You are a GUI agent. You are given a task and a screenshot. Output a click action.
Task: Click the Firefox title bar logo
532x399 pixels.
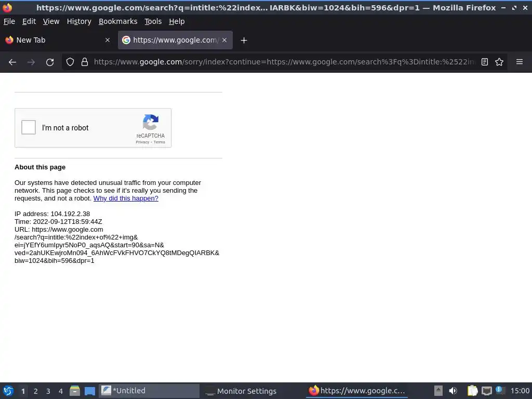pos(7,7)
